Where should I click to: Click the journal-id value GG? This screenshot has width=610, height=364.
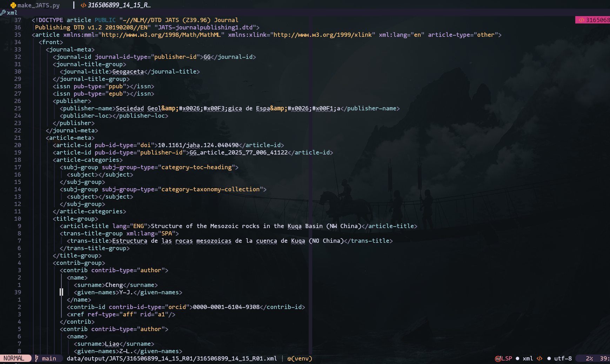207,57
